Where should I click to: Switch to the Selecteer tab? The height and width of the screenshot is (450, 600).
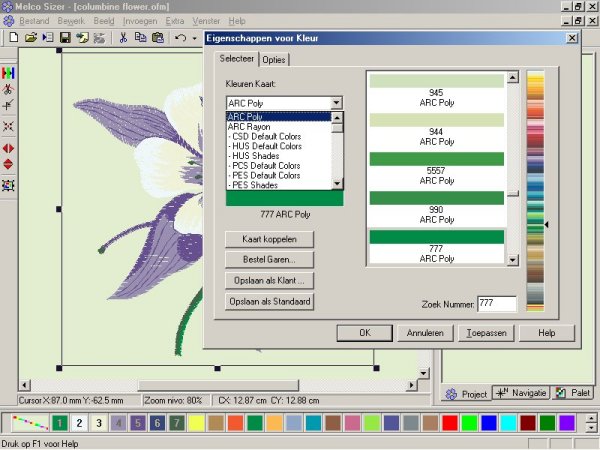[236, 59]
